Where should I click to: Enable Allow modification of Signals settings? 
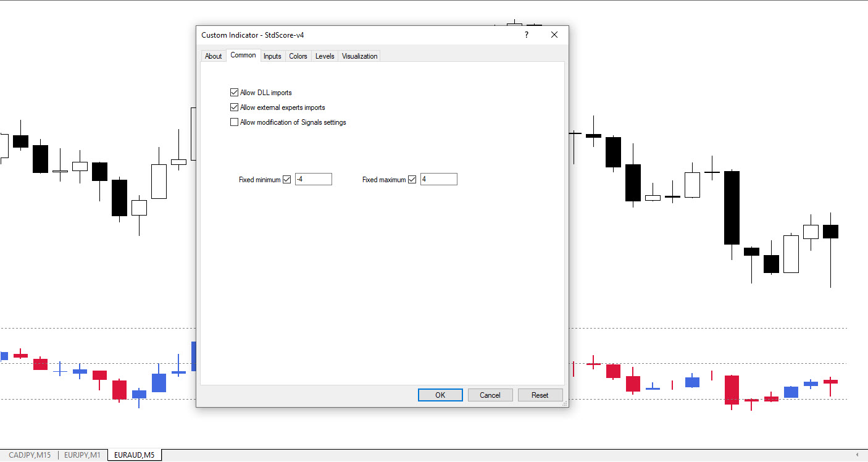tap(234, 122)
